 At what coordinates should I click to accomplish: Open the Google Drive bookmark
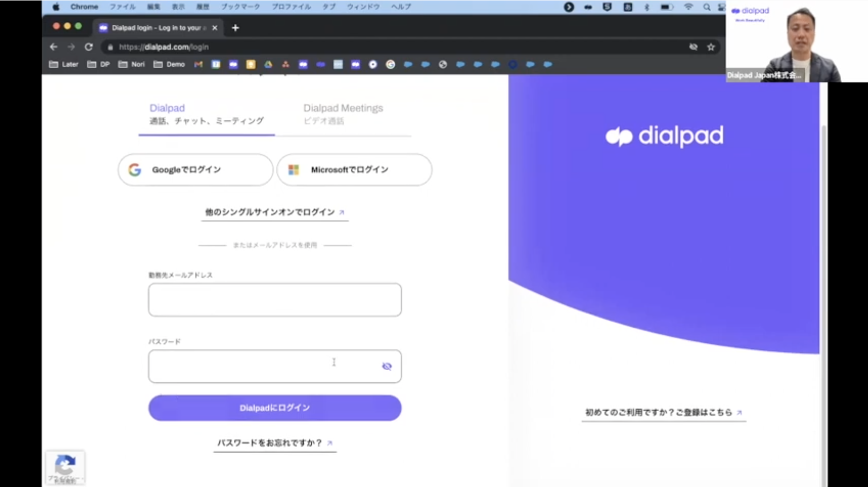click(x=268, y=64)
